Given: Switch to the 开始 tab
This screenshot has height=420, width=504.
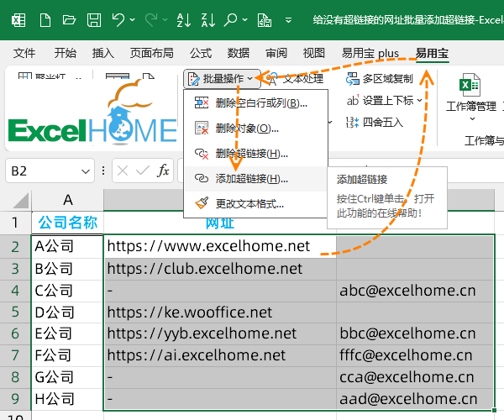Looking at the screenshot, I should pos(66,53).
